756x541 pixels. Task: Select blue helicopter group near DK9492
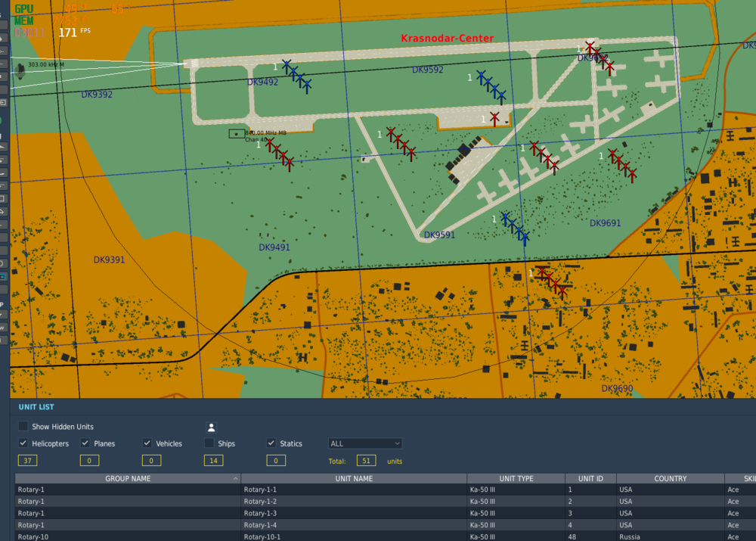click(x=296, y=76)
